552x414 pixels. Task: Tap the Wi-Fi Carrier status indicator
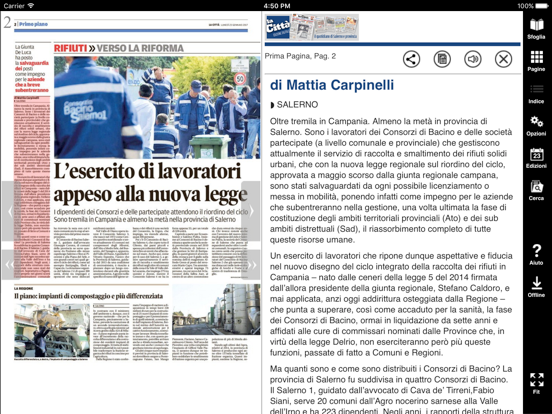tap(19, 6)
